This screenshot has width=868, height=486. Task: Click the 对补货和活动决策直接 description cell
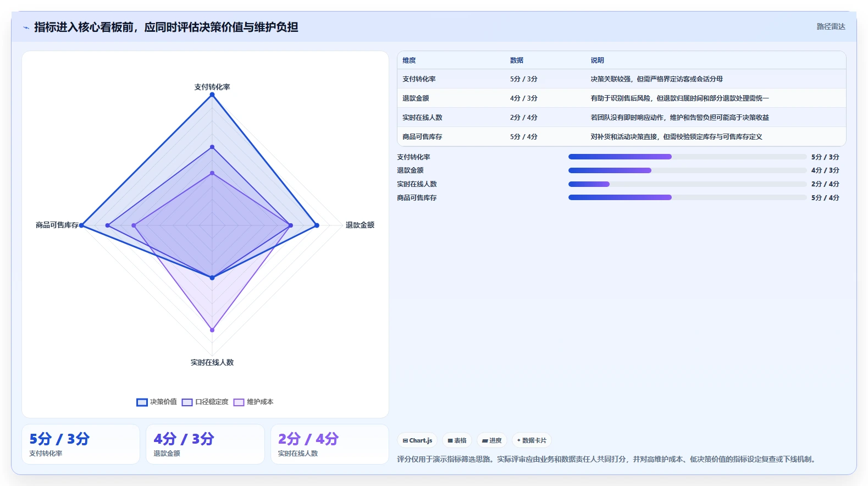tap(677, 137)
